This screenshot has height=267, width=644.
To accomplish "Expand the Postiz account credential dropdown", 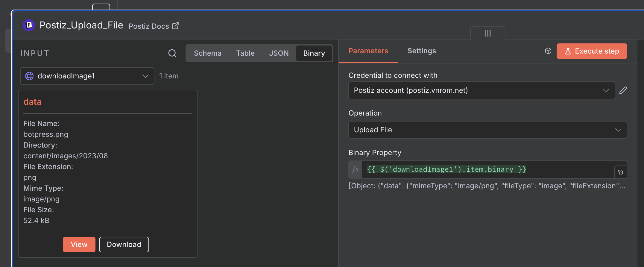I will coord(482,90).
